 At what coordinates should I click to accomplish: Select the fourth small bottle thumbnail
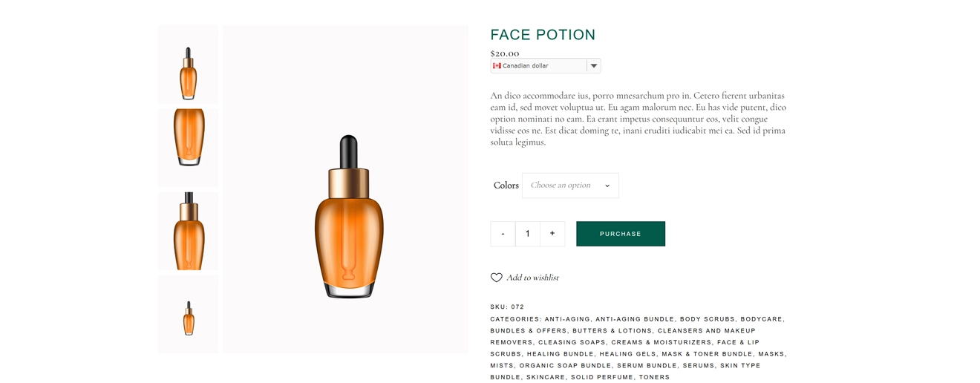pos(189,315)
